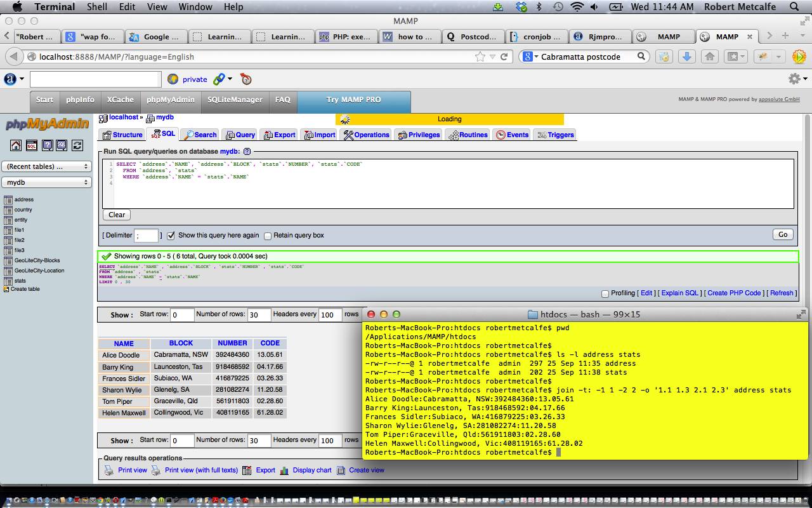Image resolution: width=812 pixels, height=508 pixels.
Task: Bookmark this page with the star icon
Action: click(480, 57)
